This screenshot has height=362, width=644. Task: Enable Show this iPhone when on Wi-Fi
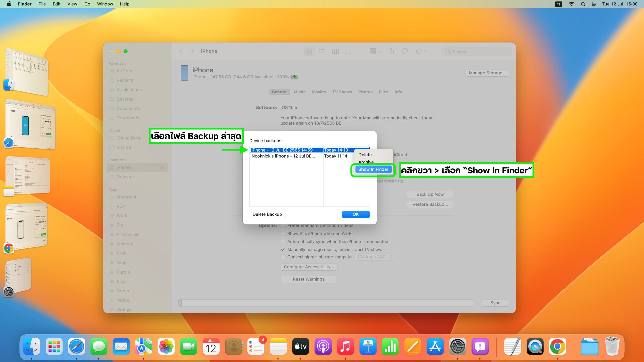pyautogui.click(x=283, y=234)
